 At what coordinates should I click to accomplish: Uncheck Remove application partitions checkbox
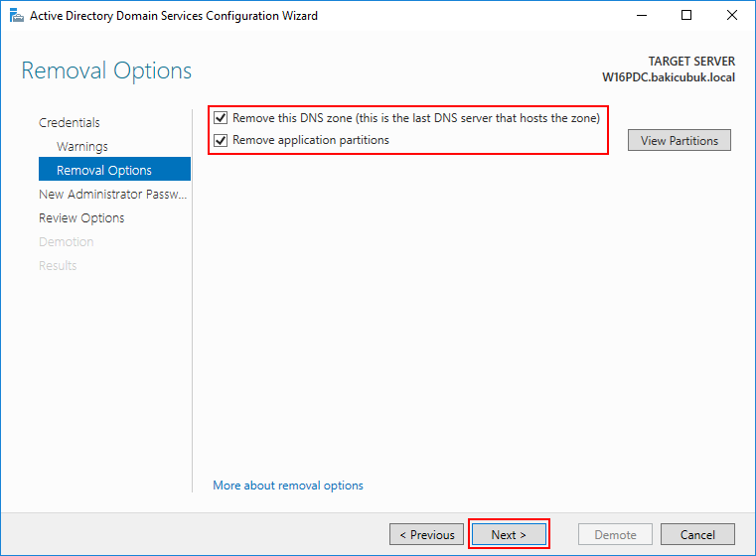[221, 140]
